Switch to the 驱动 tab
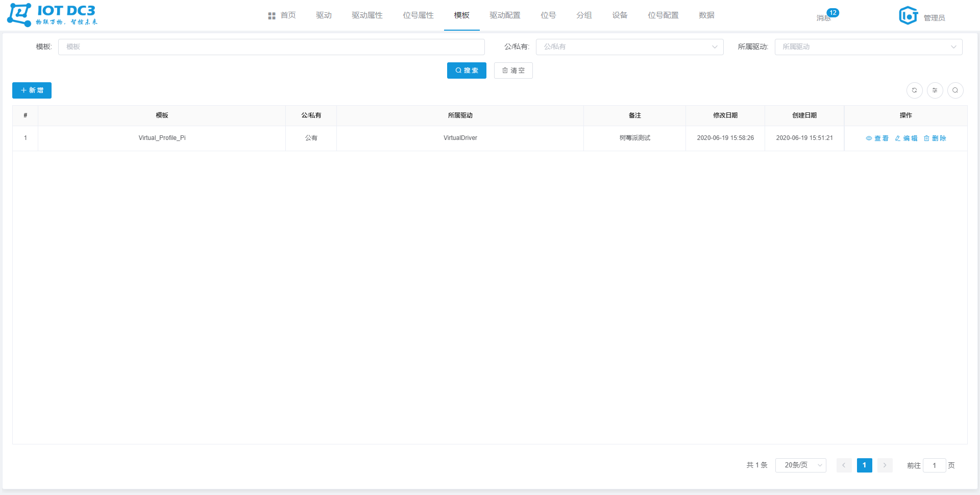Image resolution: width=980 pixels, height=495 pixels. pyautogui.click(x=324, y=15)
